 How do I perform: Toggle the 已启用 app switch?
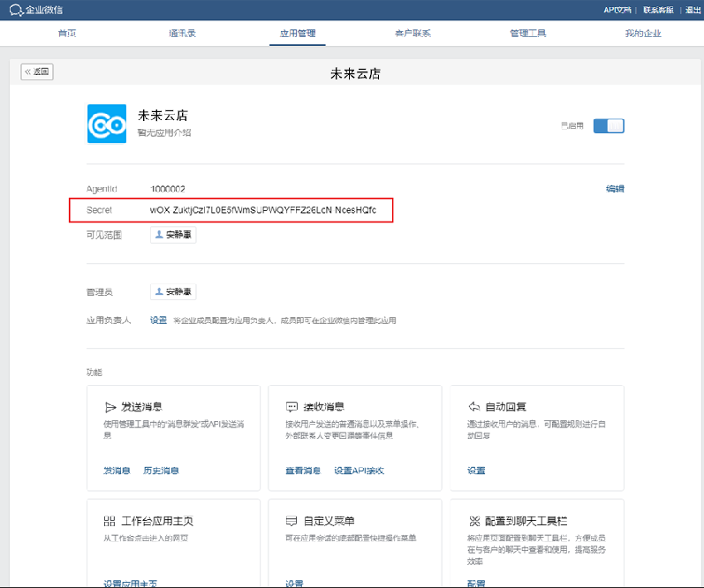tap(609, 125)
